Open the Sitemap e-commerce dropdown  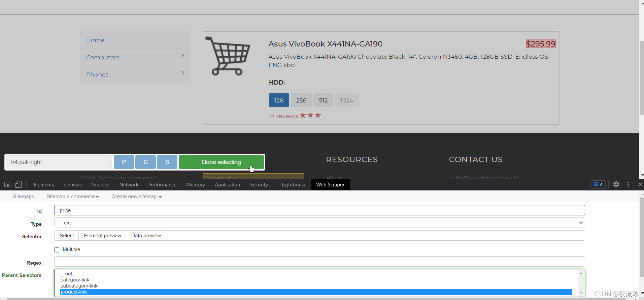point(73,197)
